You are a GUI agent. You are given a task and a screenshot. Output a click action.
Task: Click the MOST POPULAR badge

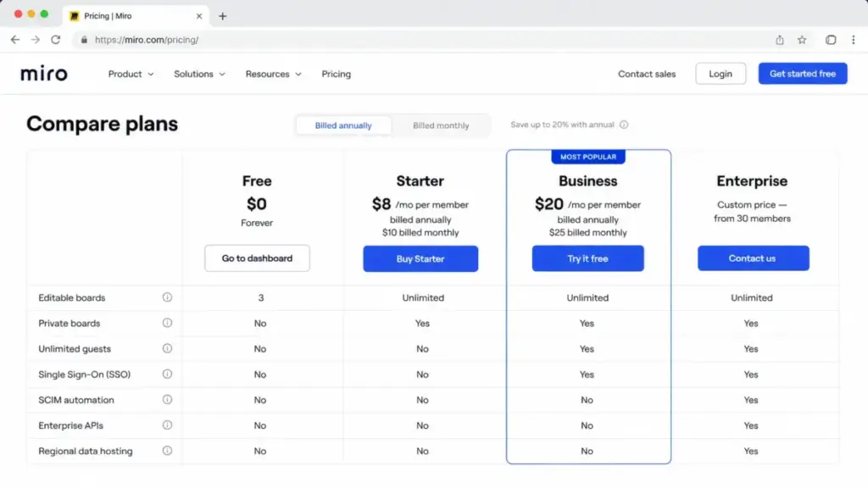588,157
